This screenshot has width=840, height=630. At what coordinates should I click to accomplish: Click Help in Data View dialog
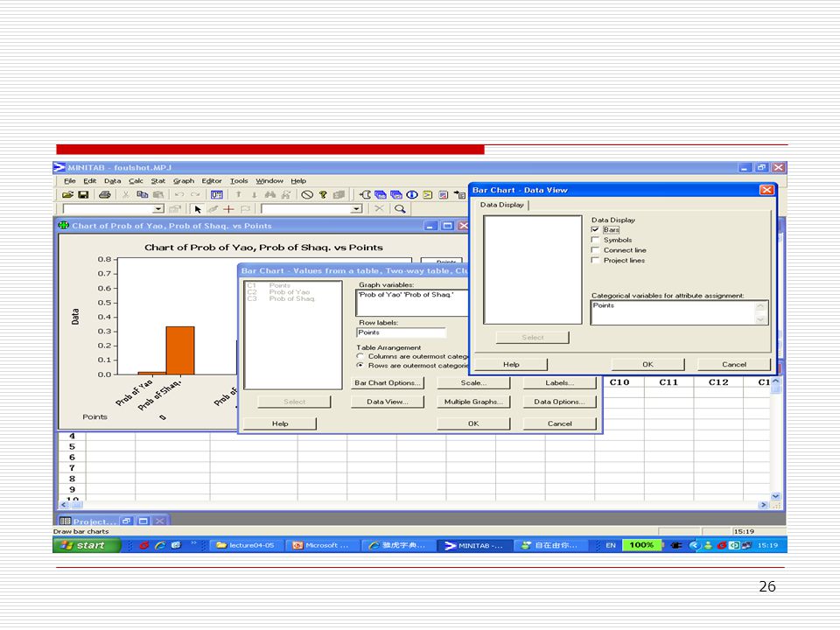point(511,364)
